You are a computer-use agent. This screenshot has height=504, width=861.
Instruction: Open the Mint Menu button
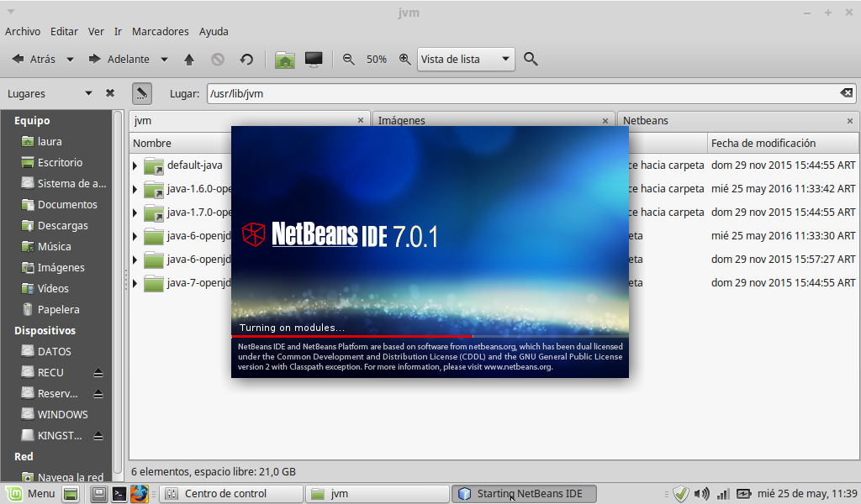click(31, 493)
